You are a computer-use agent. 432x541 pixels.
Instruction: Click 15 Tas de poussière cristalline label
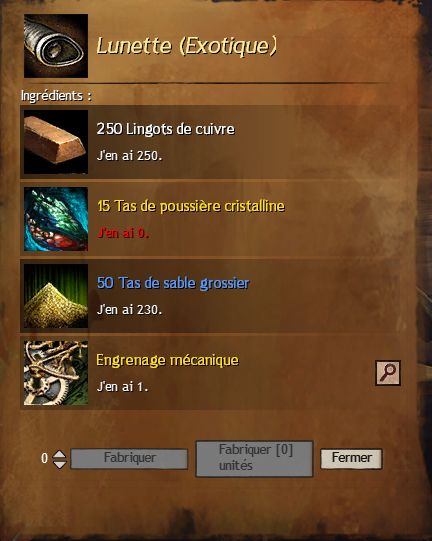191,206
